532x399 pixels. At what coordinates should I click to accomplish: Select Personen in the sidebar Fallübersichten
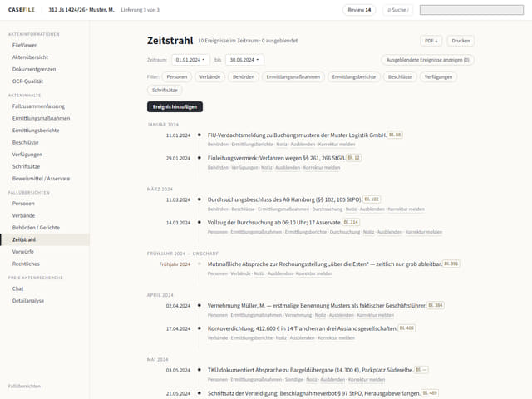[23, 204]
